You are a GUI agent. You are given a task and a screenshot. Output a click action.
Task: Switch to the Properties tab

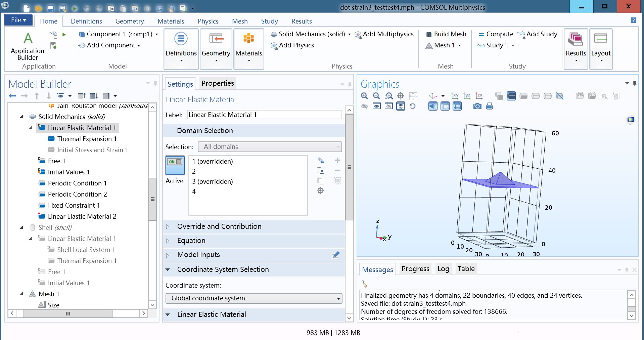coord(218,83)
